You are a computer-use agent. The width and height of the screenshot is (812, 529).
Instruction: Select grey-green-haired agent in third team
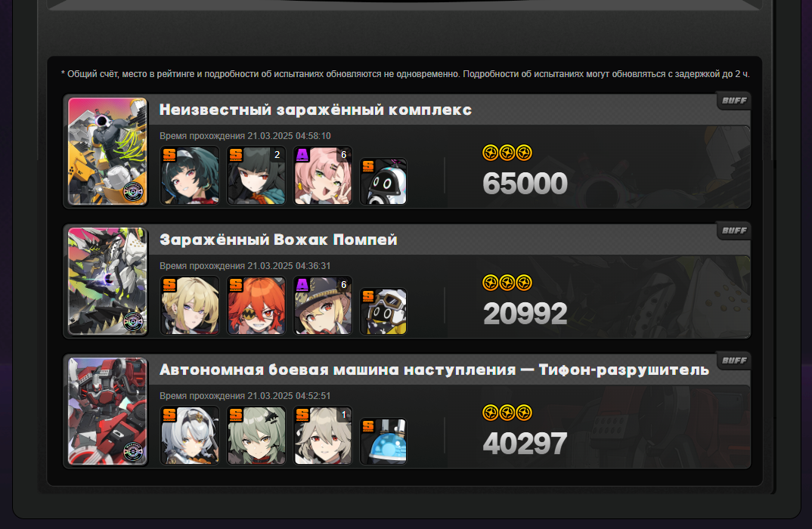point(256,435)
